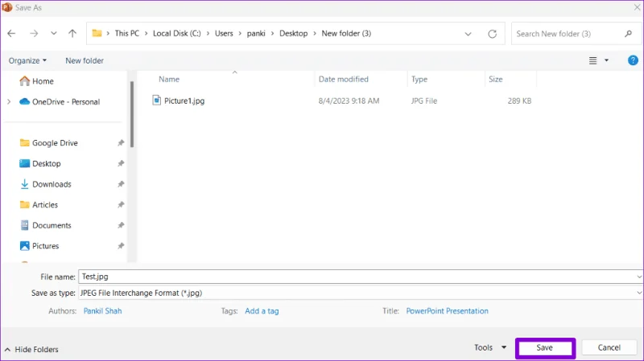Screen dimensions: 644x361
Task: Expand OneDrive - Personal tree chevron
Action: pyautogui.click(x=9, y=102)
